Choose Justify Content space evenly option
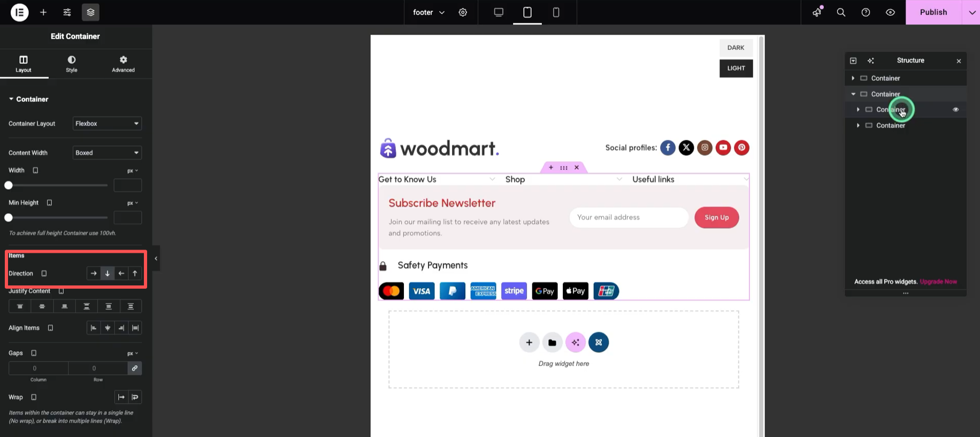This screenshot has width=980, height=437. click(131, 306)
